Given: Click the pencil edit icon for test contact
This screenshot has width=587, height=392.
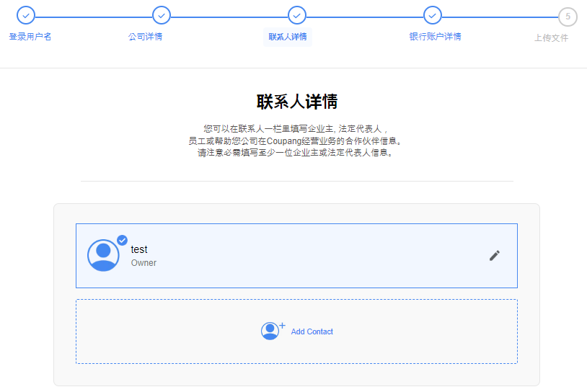Looking at the screenshot, I should point(494,256).
